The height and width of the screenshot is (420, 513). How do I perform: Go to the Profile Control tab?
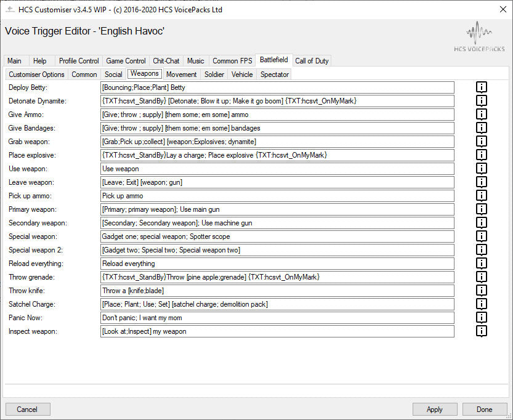click(79, 61)
